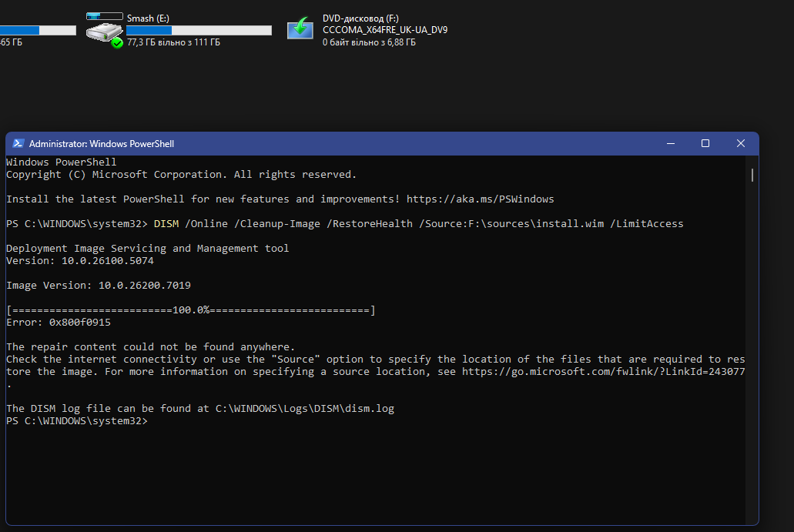
Task: Click the PowerShell icon in the title bar
Action: [18, 144]
